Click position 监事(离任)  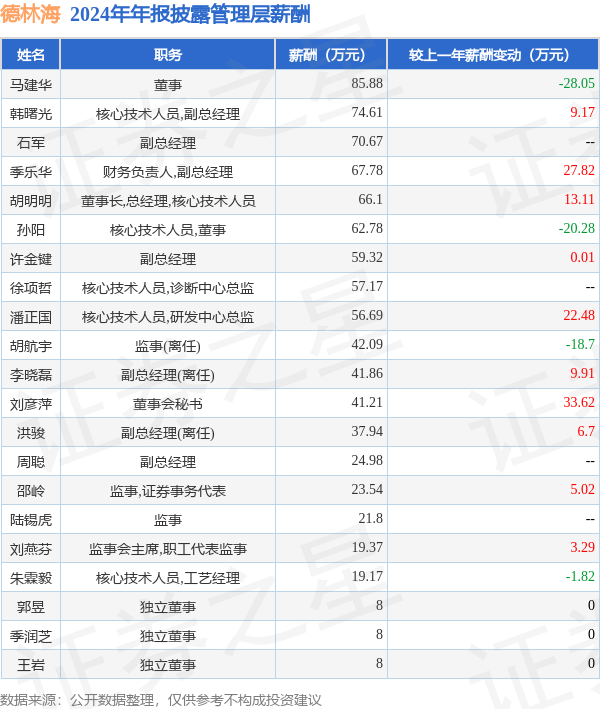pos(168,346)
